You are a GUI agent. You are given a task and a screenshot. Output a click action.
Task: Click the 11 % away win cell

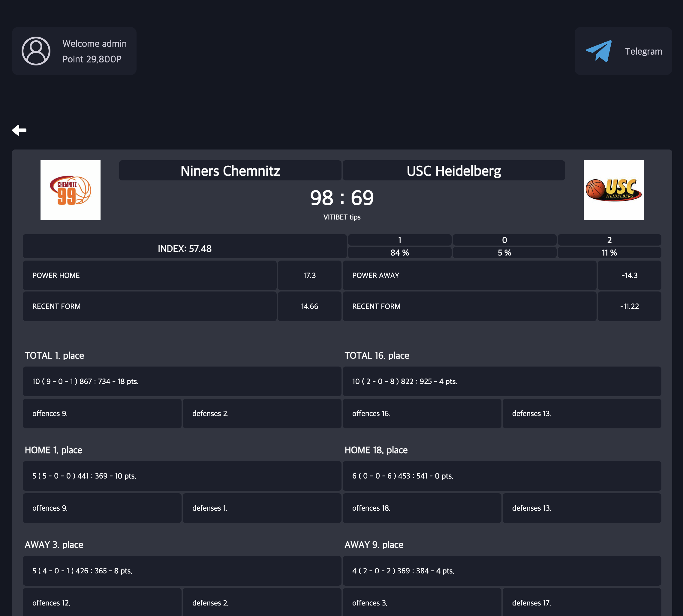(x=609, y=253)
